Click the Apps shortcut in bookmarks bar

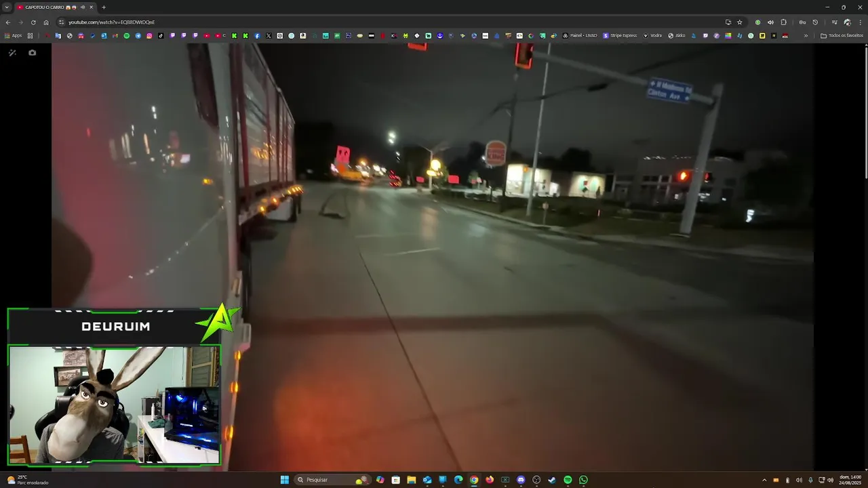point(13,35)
